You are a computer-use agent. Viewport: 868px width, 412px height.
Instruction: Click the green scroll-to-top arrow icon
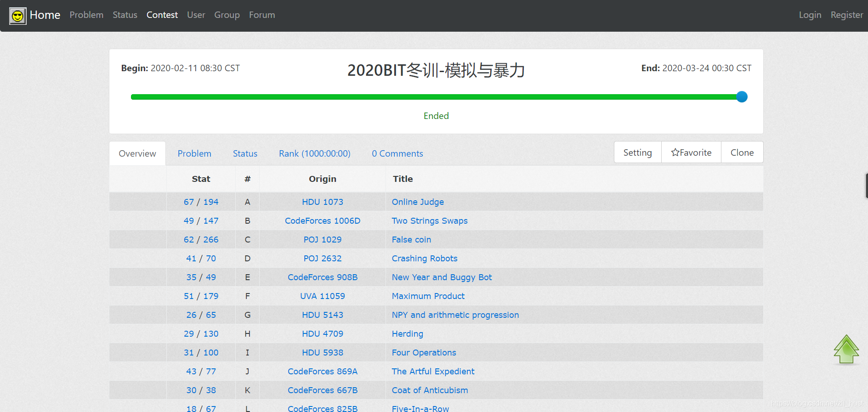[x=846, y=350]
